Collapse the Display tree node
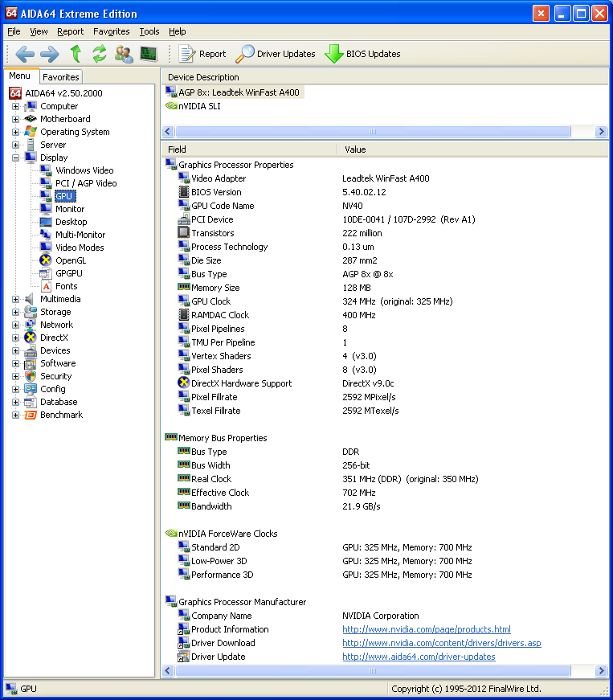 coord(15,158)
